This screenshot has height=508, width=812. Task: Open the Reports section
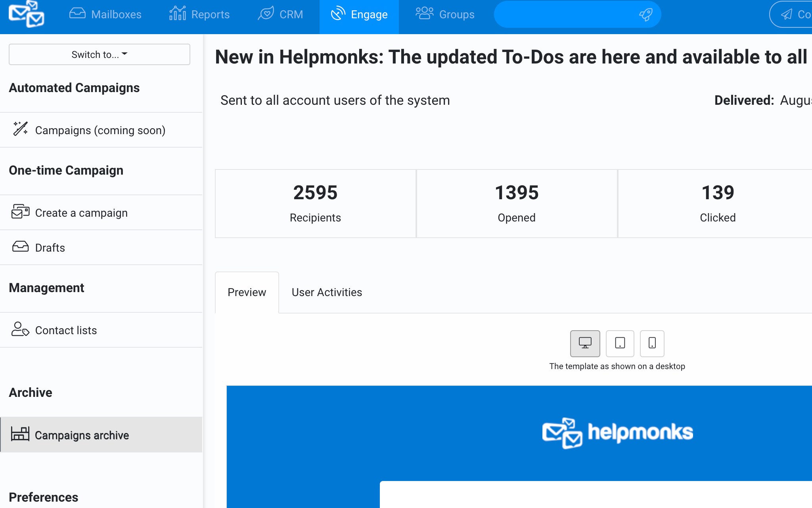(199, 14)
